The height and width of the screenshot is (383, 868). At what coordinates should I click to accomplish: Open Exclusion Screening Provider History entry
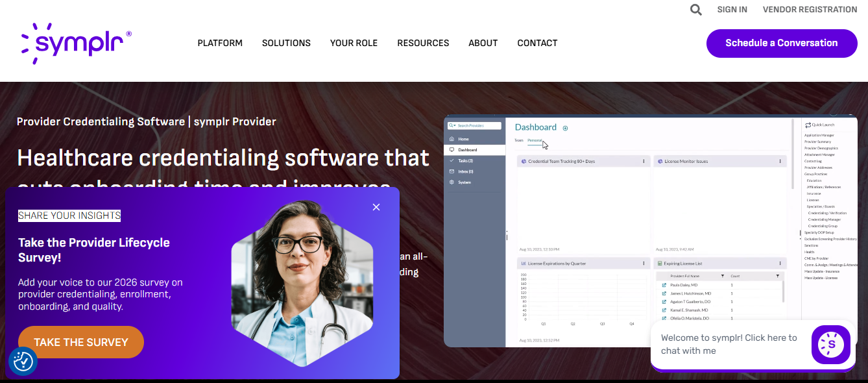[x=830, y=239]
